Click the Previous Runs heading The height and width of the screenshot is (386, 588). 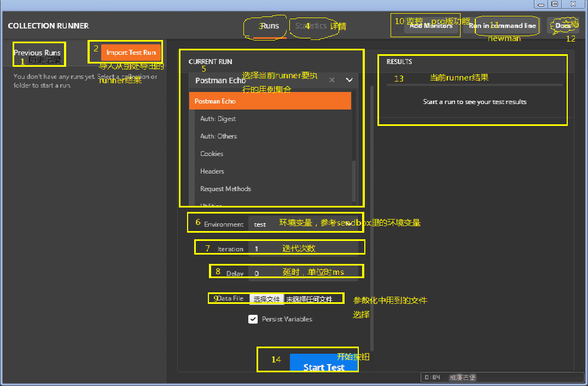pyautogui.click(x=37, y=53)
